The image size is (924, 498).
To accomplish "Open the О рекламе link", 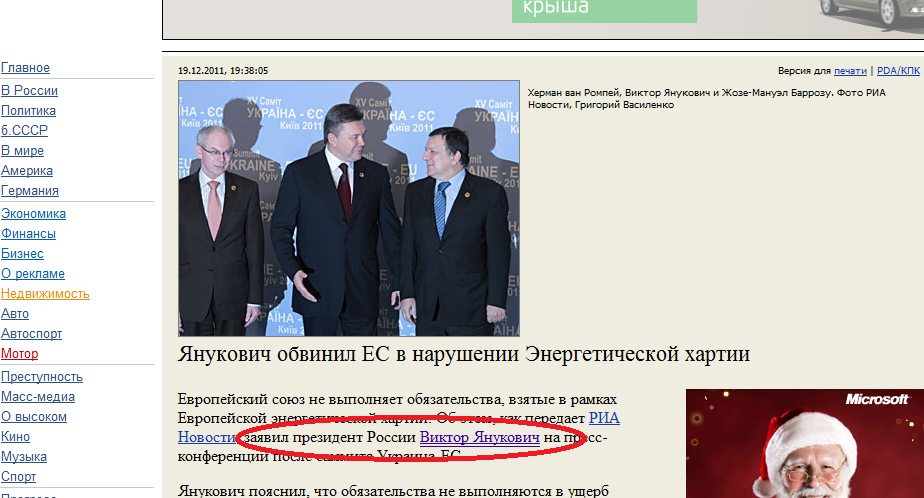I will pos(33,274).
